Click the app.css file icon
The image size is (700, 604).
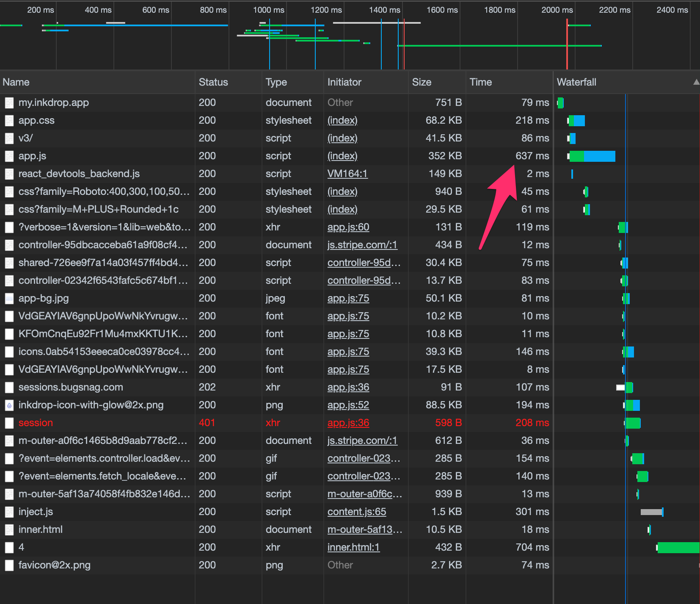coord(9,121)
